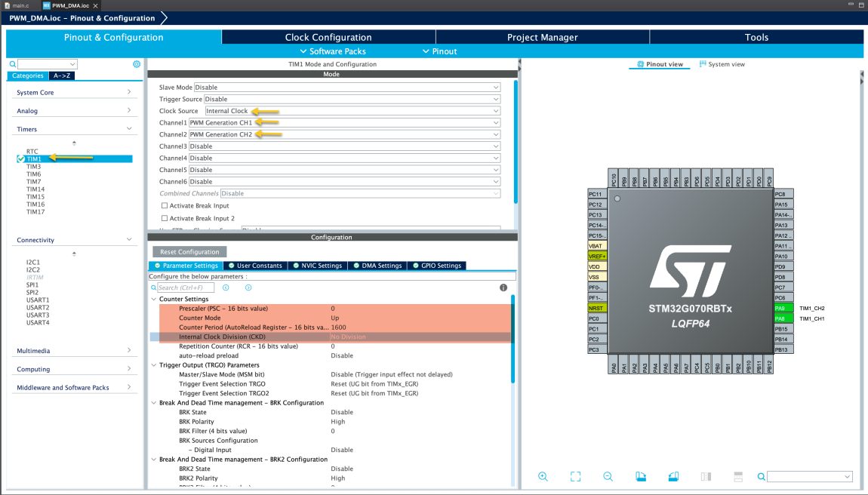Select USART1 in Connectivity list

pos(38,300)
